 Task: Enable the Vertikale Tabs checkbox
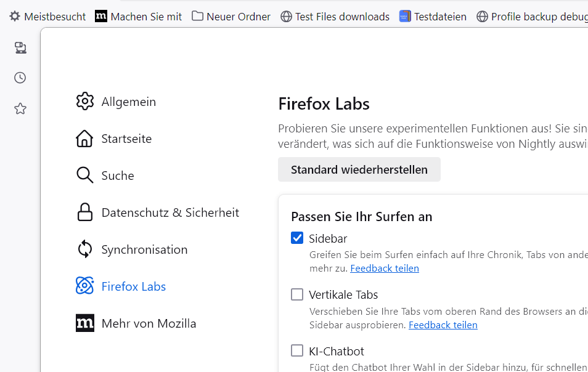[297, 294]
